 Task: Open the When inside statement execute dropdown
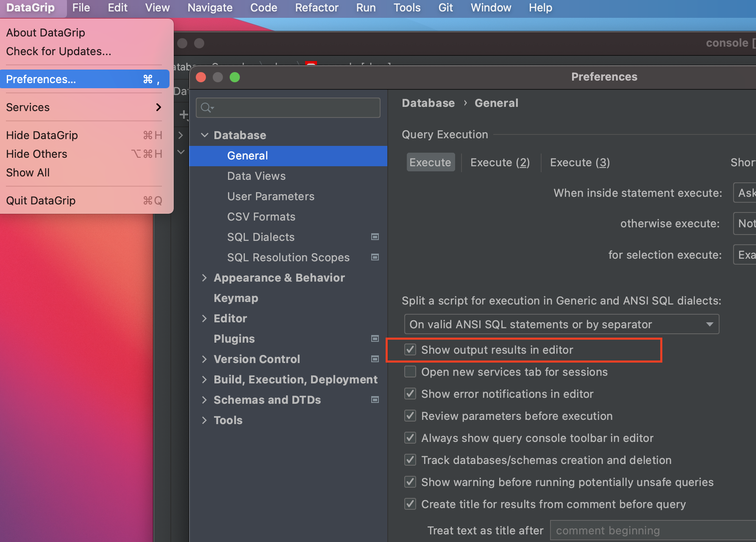[x=745, y=193]
